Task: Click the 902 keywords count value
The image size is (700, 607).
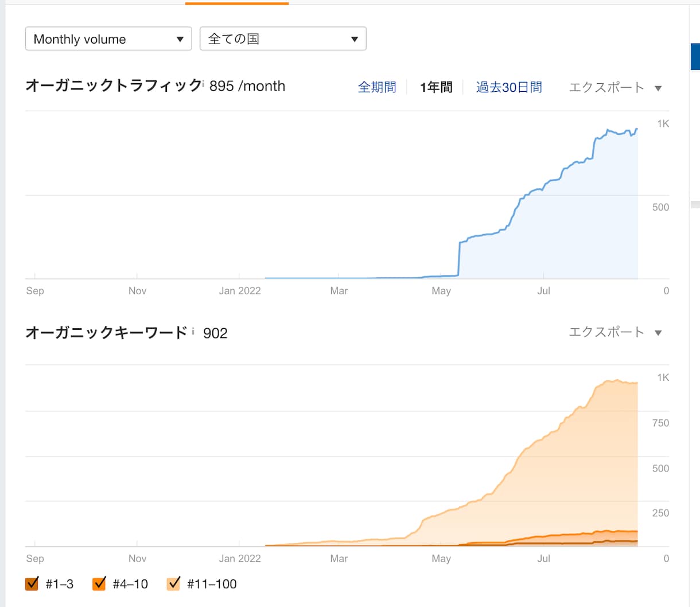Action: click(215, 333)
